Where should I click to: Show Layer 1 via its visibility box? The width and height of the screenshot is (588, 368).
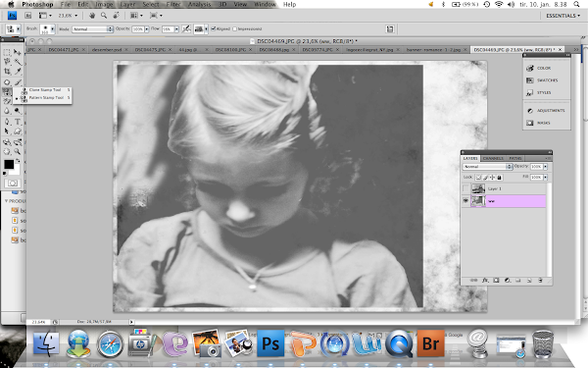point(465,188)
